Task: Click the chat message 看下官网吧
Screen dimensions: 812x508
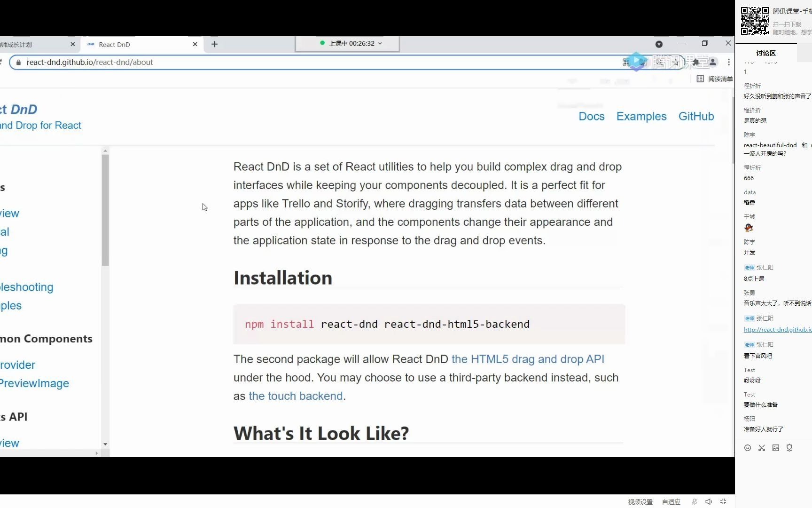Action: coord(758,356)
